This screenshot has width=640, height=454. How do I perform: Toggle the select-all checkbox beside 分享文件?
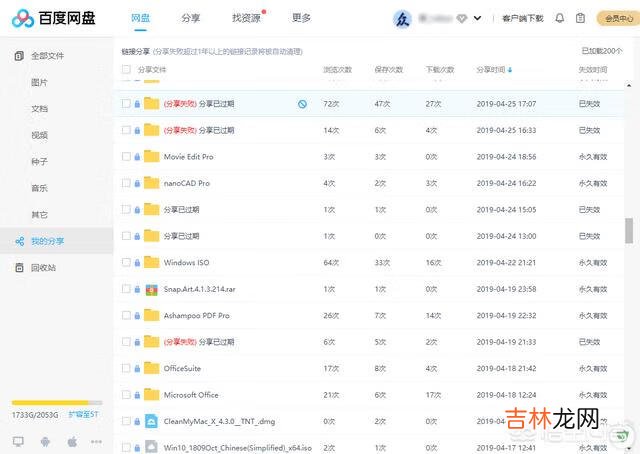tap(126, 70)
